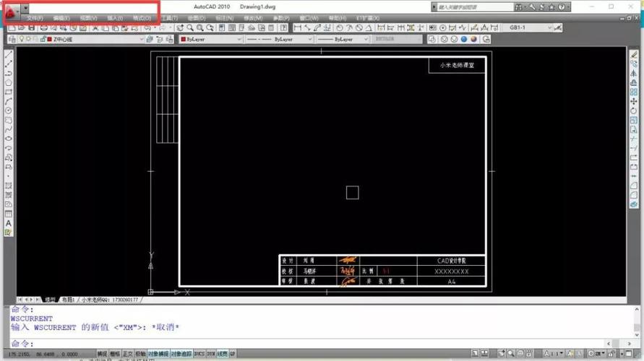Viewport: 644px width, 361px height.
Task: Click the Save icon in the standard toolbar
Action: pyautogui.click(x=31, y=28)
